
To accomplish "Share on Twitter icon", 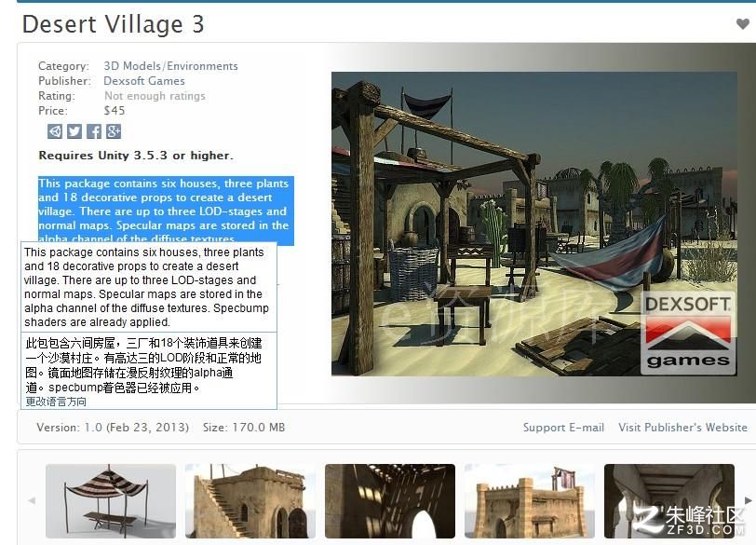I will (74, 131).
